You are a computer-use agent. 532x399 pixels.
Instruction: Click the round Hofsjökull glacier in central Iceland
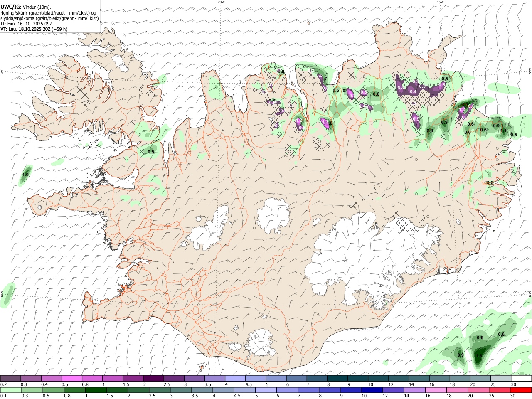click(x=273, y=215)
